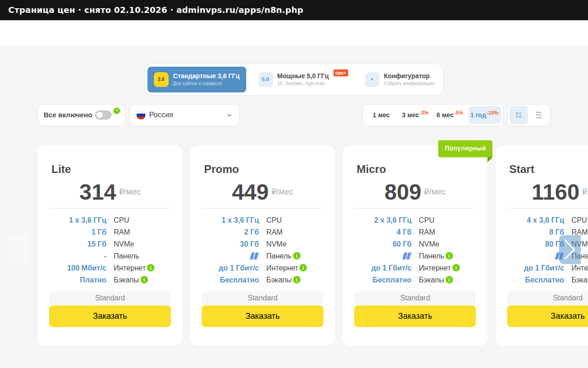Image resolution: width=588 pixels, height=368 pixels.
Task: Click the Promo plan title
Action: pyautogui.click(x=221, y=169)
